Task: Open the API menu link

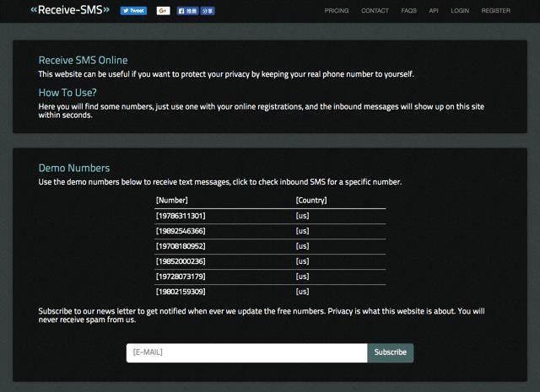Action: tap(434, 11)
